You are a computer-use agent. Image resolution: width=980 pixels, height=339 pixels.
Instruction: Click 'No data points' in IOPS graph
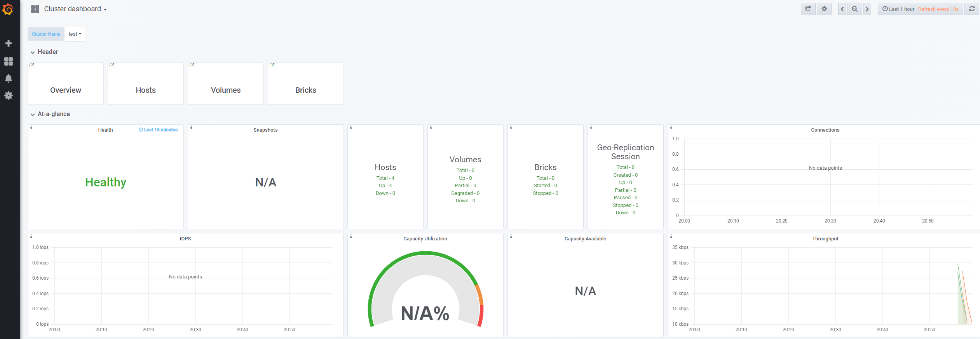pyautogui.click(x=185, y=277)
